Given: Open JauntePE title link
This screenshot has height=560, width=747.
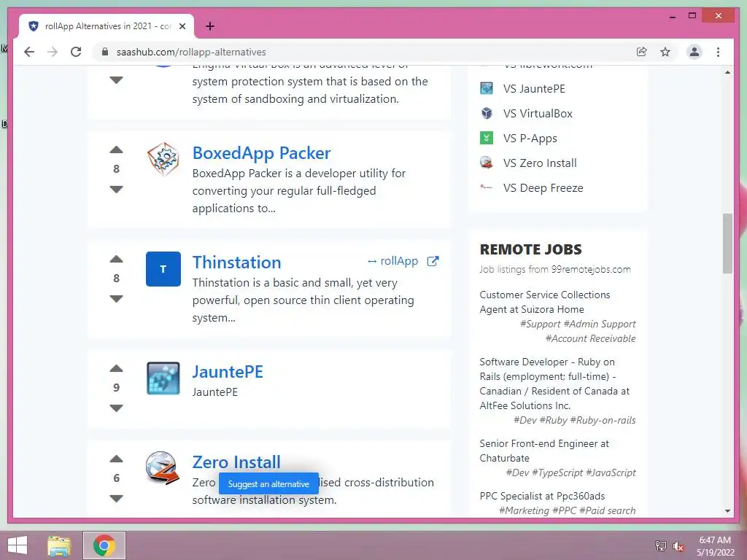Looking at the screenshot, I should (228, 372).
